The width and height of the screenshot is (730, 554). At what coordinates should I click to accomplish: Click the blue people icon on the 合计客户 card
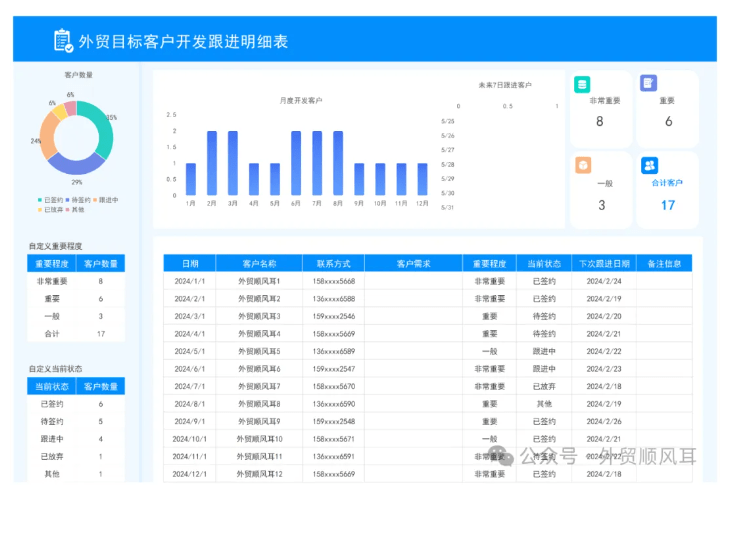(649, 165)
